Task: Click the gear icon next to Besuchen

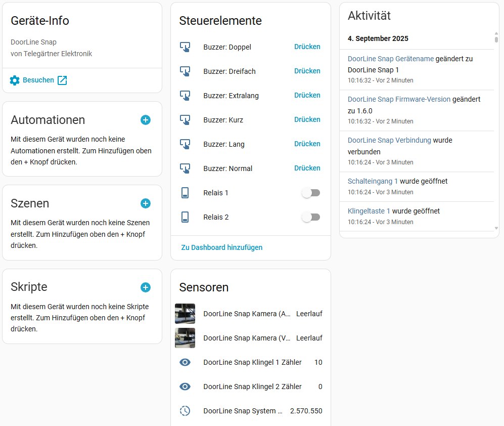Action: 15,80
